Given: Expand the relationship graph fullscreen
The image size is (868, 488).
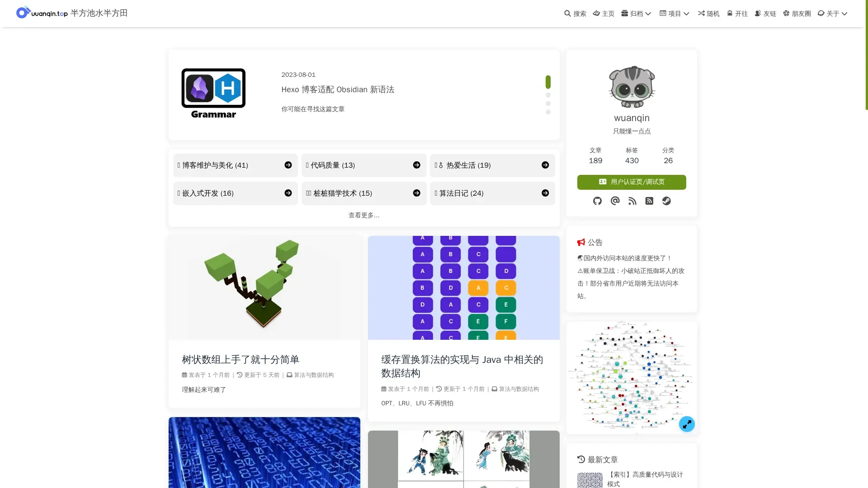Looking at the screenshot, I should (x=686, y=424).
